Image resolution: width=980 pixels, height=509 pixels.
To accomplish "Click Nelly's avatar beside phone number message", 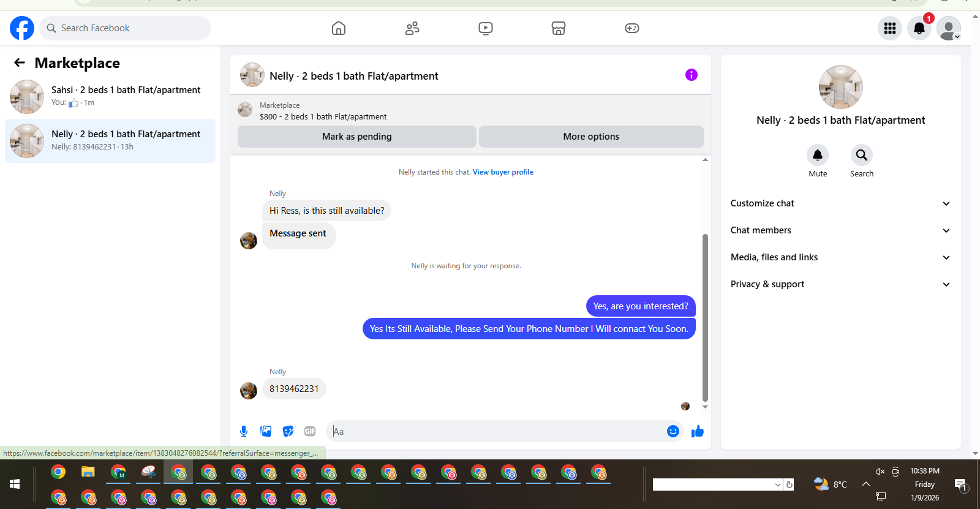I will tap(249, 391).
